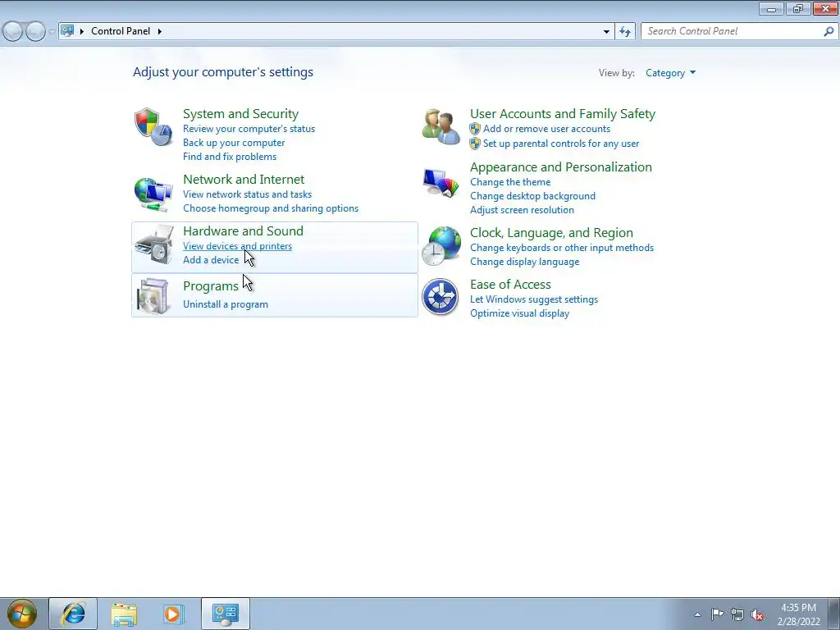Click Change display language link

[x=525, y=262]
